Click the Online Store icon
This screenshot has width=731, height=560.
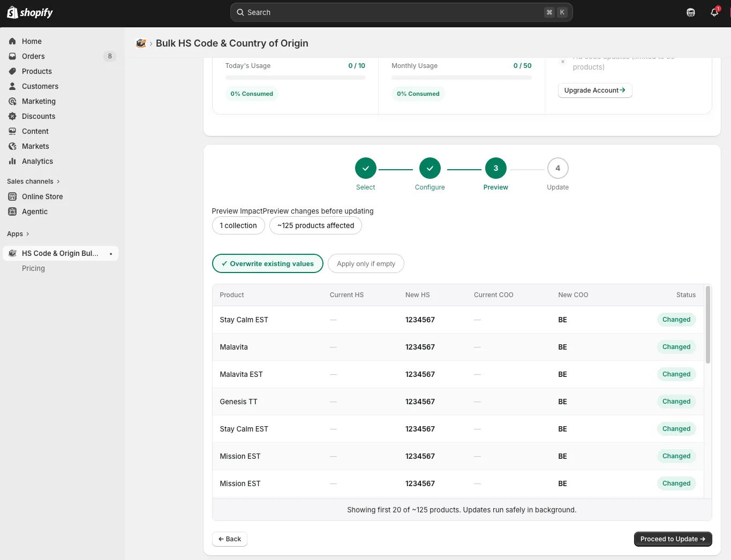click(x=12, y=196)
